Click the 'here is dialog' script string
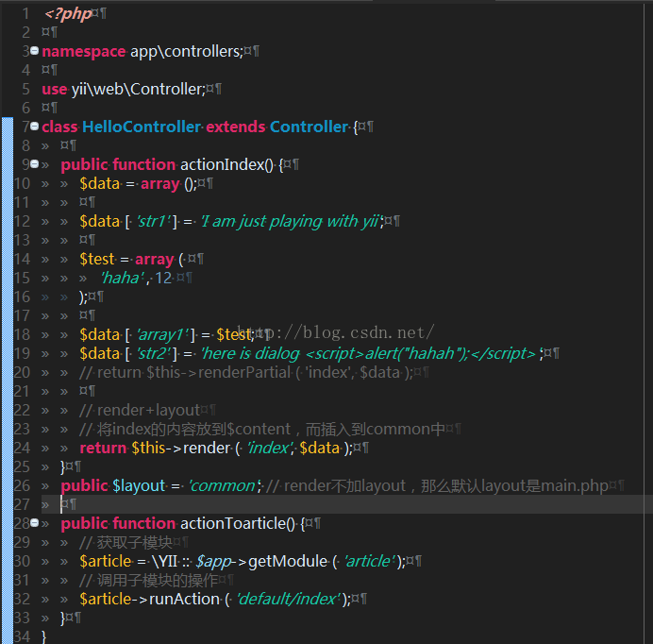Screen dimensions: 653x644 point(370,353)
